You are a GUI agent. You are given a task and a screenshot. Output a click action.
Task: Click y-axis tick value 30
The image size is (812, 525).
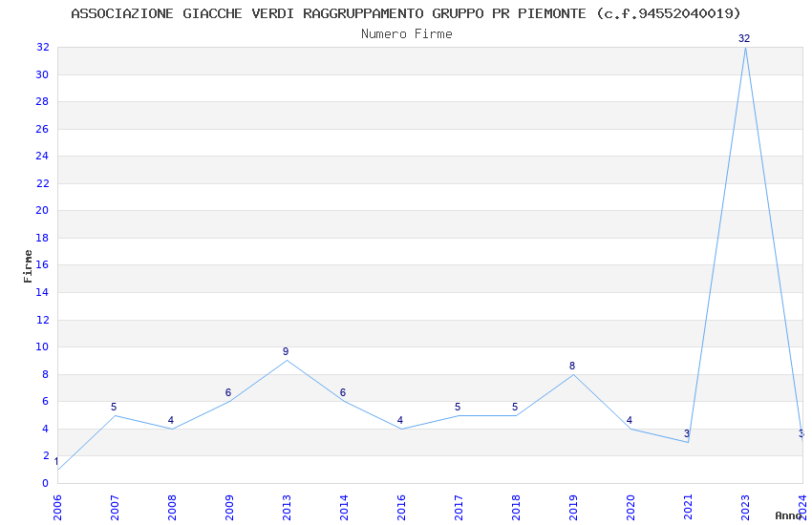point(42,74)
